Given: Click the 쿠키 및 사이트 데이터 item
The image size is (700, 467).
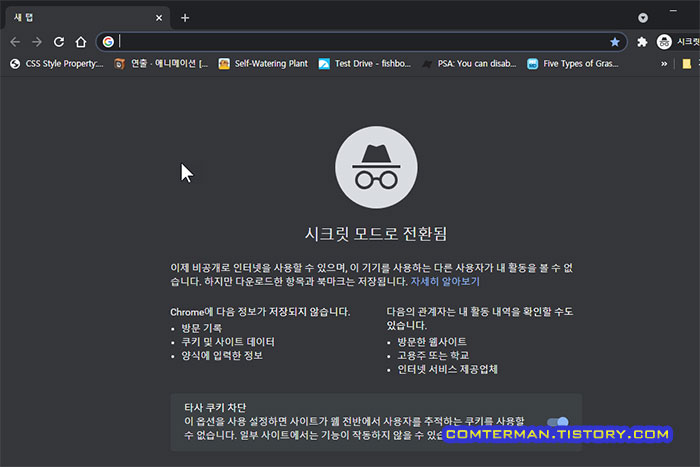Looking at the screenshot, I should point(228,342).
